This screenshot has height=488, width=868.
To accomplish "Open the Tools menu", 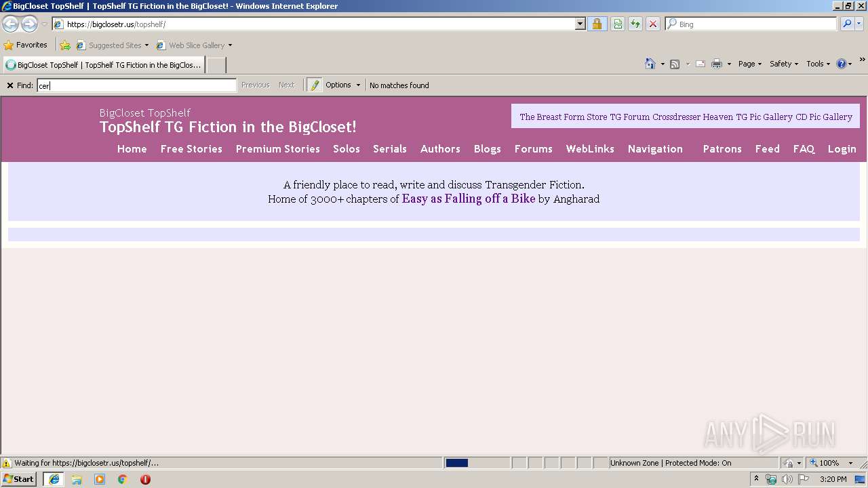I will [x=818, y=64].
